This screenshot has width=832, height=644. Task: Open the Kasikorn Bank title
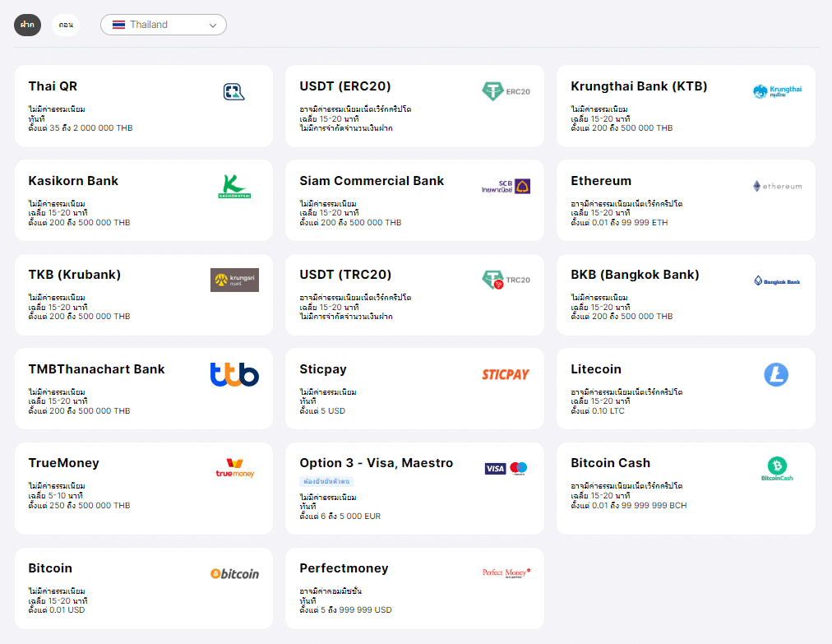click(x=73, y=180)
